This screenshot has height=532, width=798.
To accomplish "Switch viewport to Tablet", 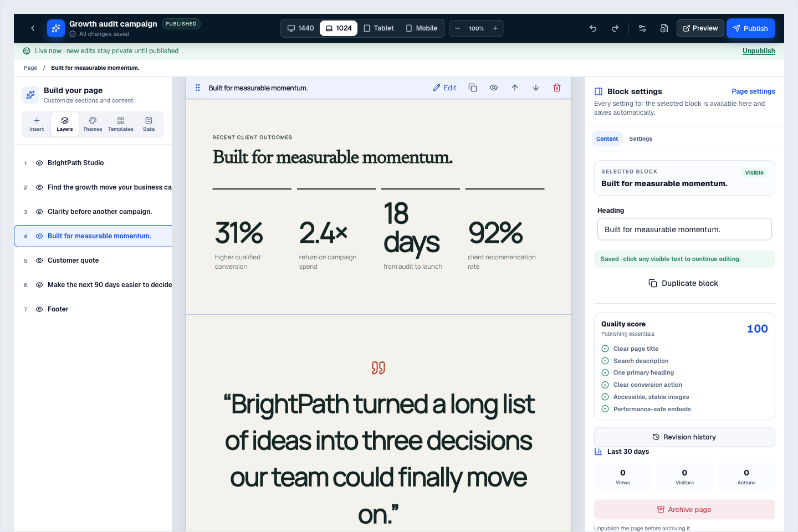I will click(378, 28).
